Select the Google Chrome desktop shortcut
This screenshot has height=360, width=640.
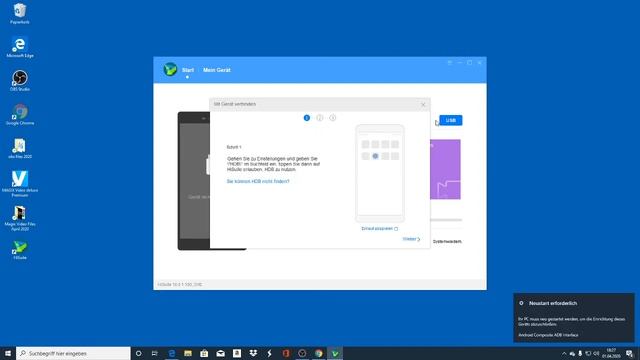click(x=20, y=114)
